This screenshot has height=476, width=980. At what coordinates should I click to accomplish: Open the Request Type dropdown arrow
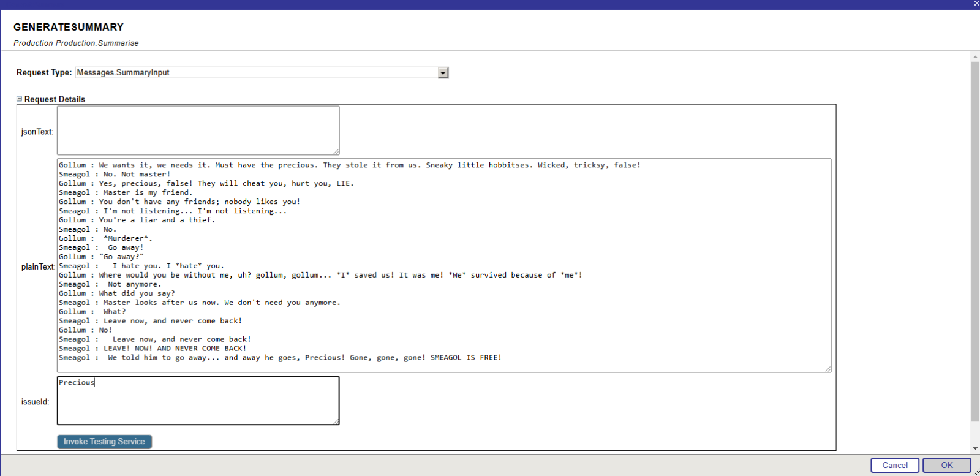pyautogui.click(x=443, y=73)
